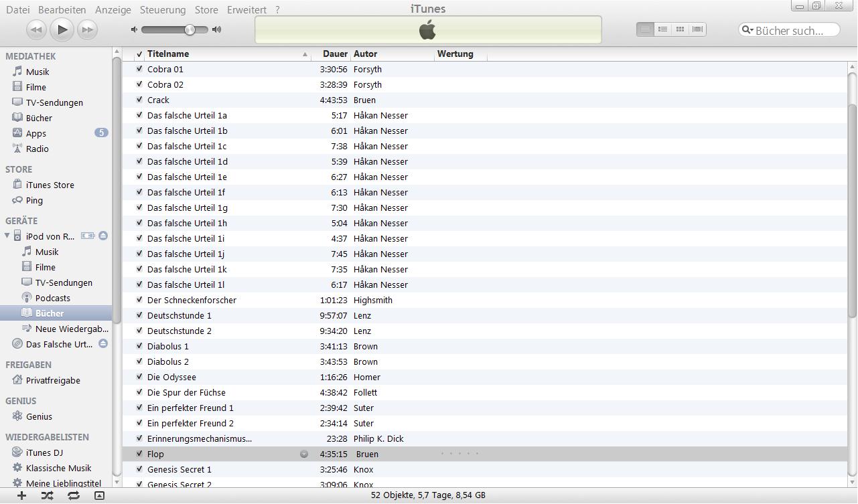Sort by Autor column header
Viewport: 858px width, 504px height.
point(392,54)
